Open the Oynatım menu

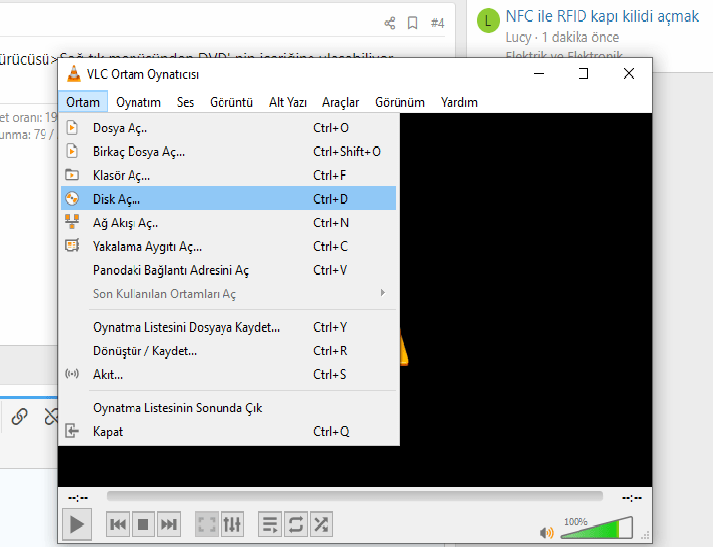(138, 102)
